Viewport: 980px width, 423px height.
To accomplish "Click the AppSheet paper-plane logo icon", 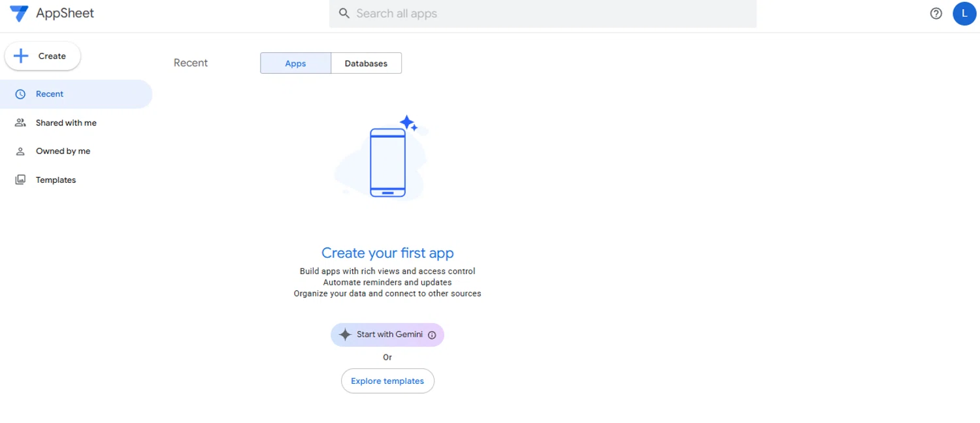I will tap(19, 13).
